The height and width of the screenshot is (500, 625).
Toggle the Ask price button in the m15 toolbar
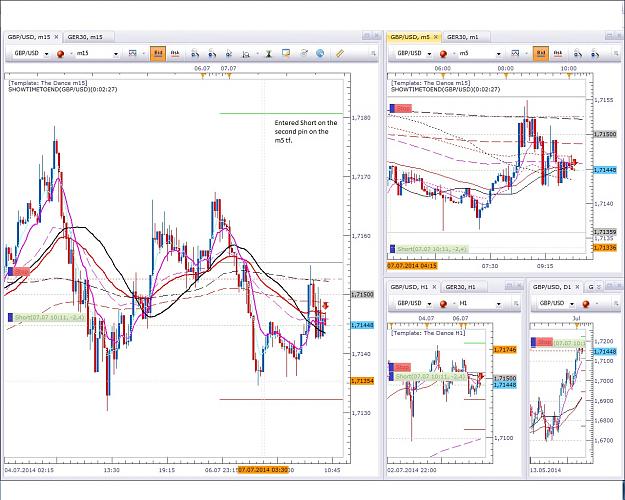[175, 53]
